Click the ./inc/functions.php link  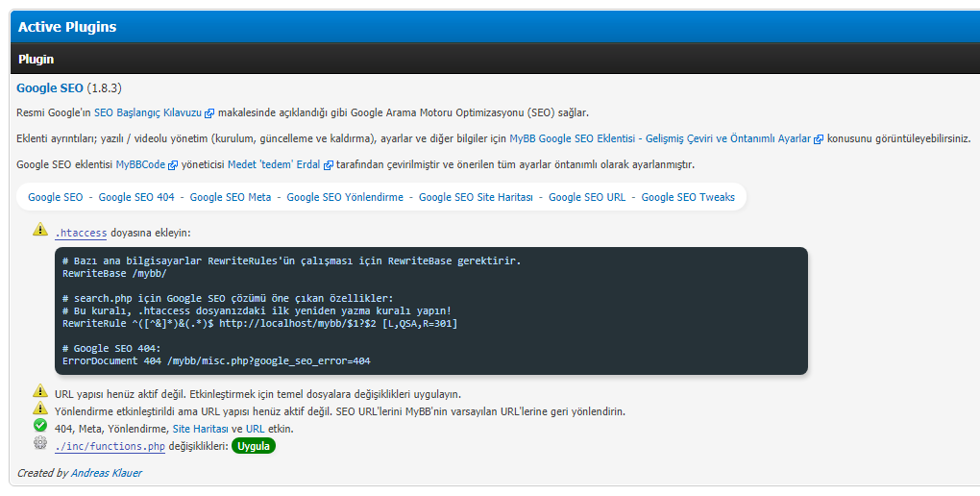(110, 446)
